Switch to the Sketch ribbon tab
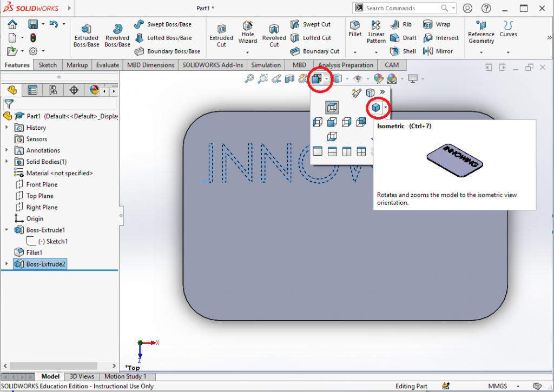 click(x=48, y=65)
